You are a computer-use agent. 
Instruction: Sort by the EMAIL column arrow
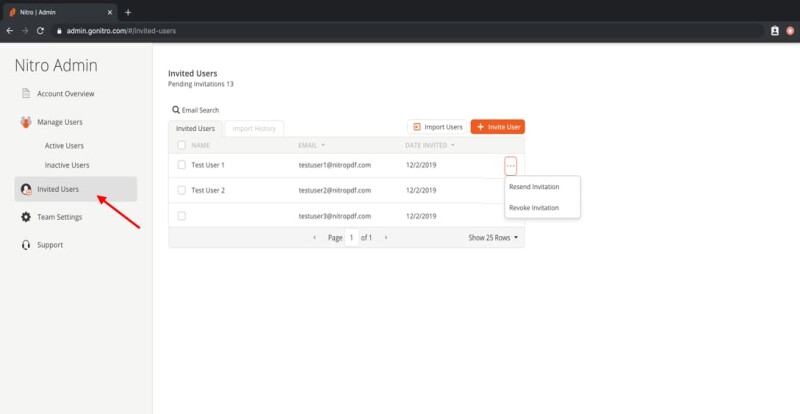tap(323, 145)
